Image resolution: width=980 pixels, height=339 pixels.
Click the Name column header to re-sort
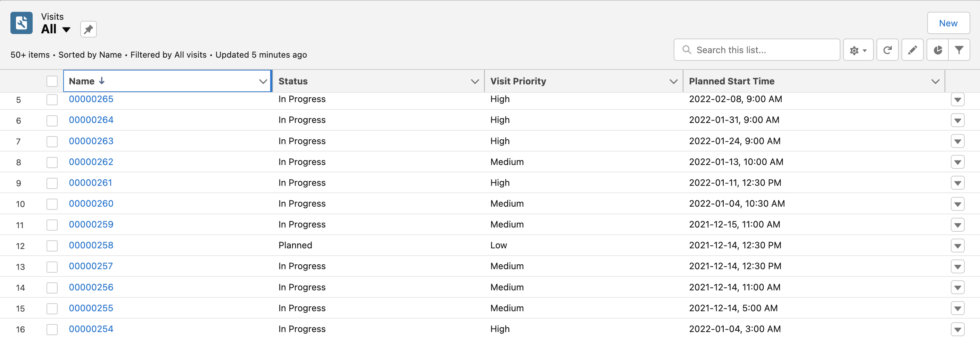coord(82,81)
